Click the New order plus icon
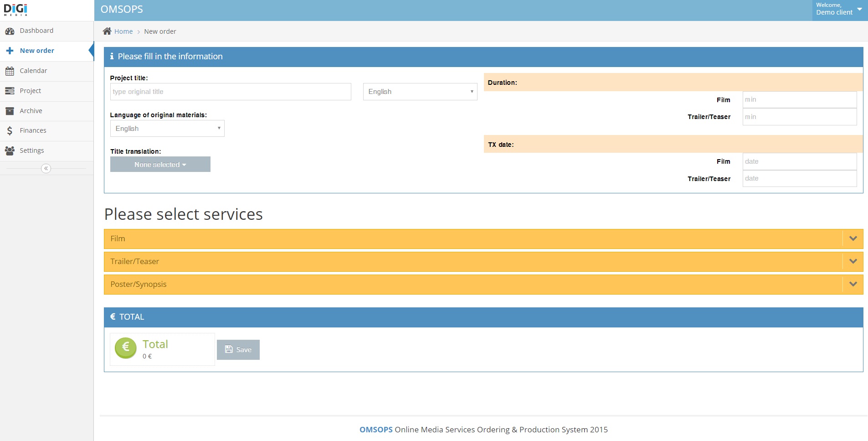 point(10,51)
